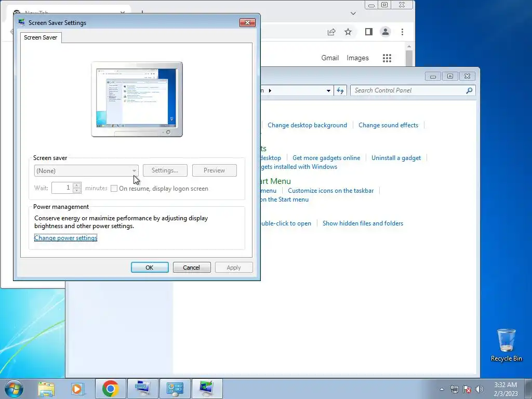The image size is (532, 399).
Task: Click the Chrome tab search chevron
Action: (x=353, y=14)
